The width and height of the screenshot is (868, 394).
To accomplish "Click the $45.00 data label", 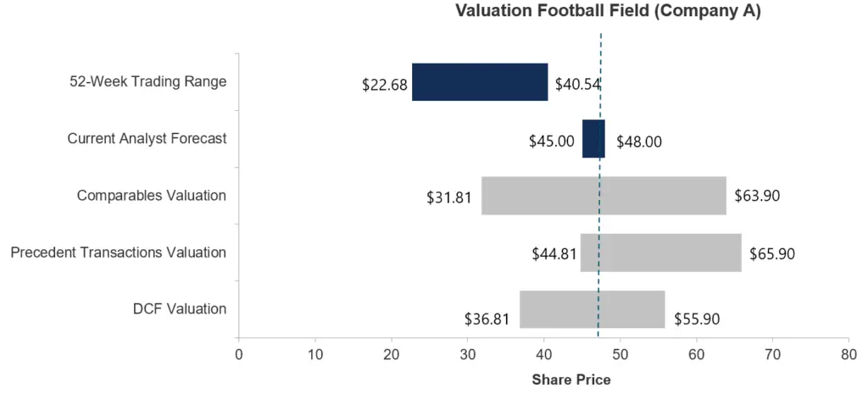I will pos(551,142).
